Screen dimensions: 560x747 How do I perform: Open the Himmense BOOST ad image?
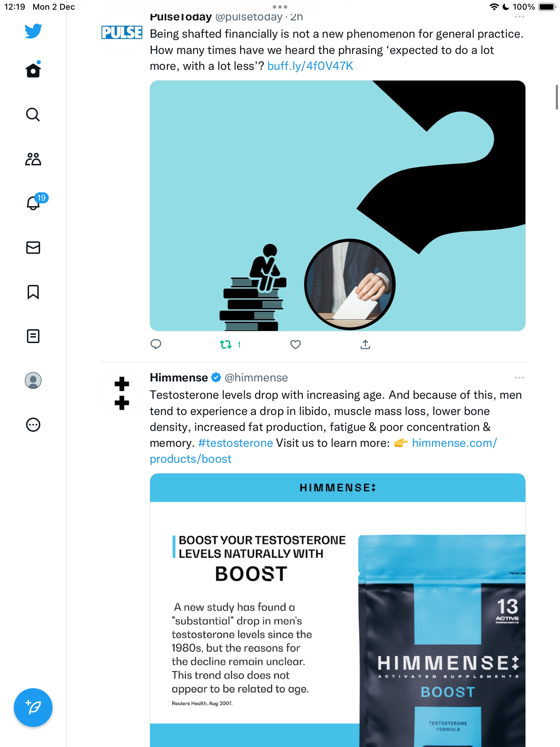pos(338,610)
